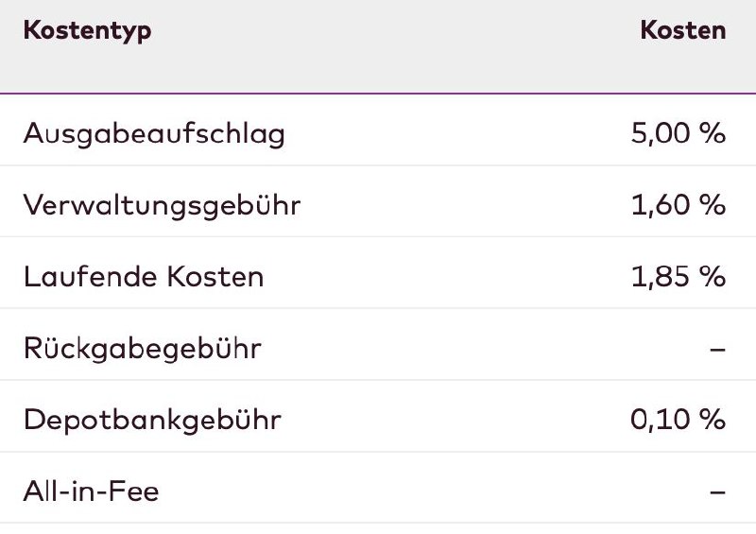Screen dimensions: 756x534
Task: Select the Laufende Kosten label
Action: pos(144,277)
